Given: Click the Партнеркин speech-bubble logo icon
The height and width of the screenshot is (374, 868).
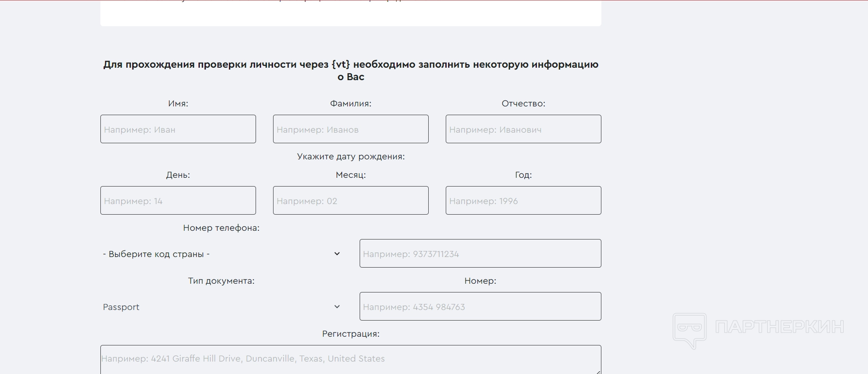Looking at the screenshot, I should [x=689, y=330].
